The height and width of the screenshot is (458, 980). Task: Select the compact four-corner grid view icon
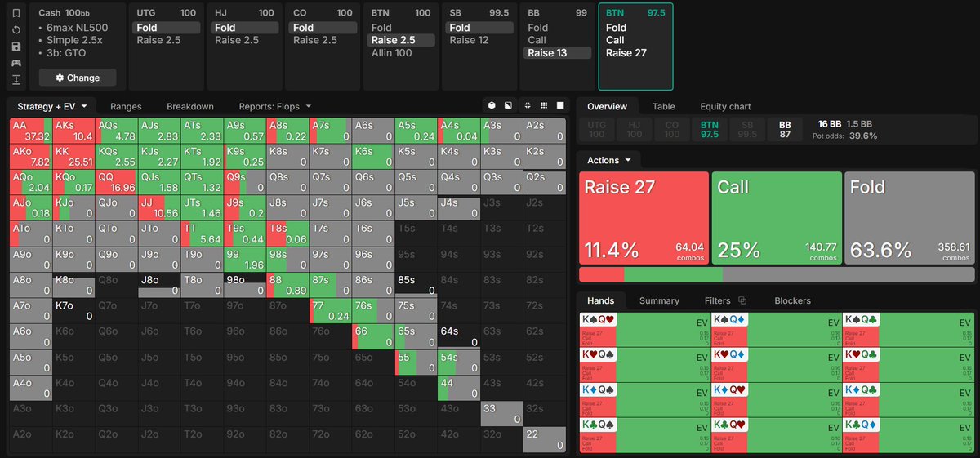(x=528, y=105)
